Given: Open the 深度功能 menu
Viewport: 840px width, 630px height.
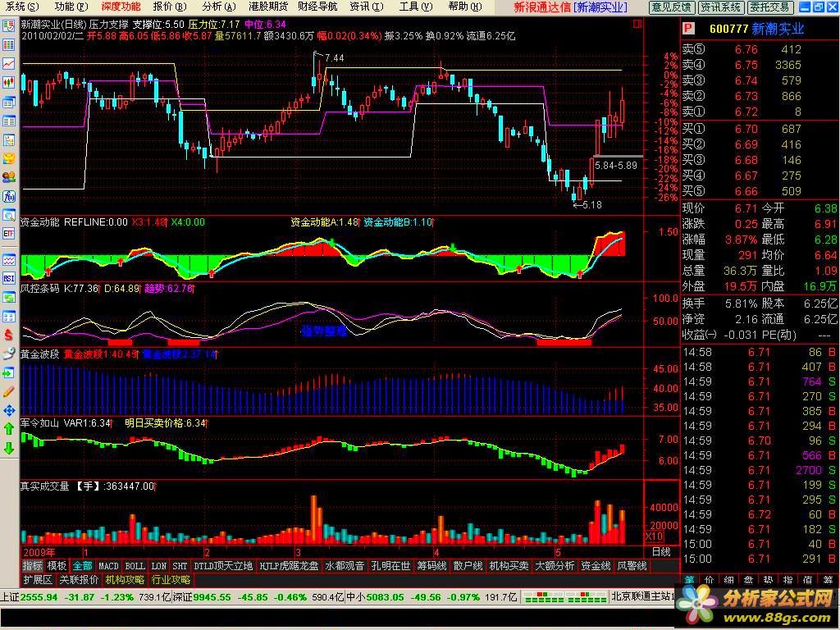Looking at the screenshot, I should 121,7.
